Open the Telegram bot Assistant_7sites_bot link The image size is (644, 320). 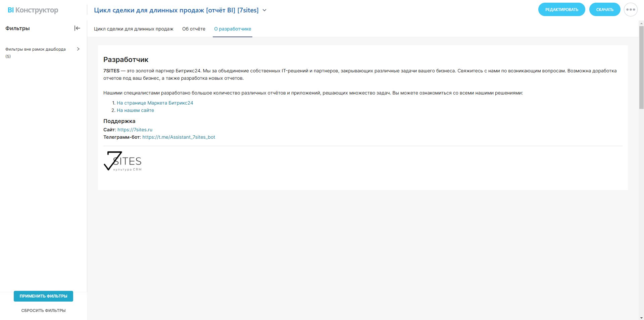pos(179,137)
